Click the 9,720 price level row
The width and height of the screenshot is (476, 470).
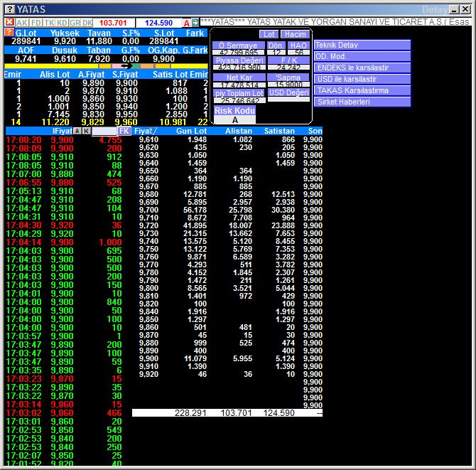click(231, 225)
